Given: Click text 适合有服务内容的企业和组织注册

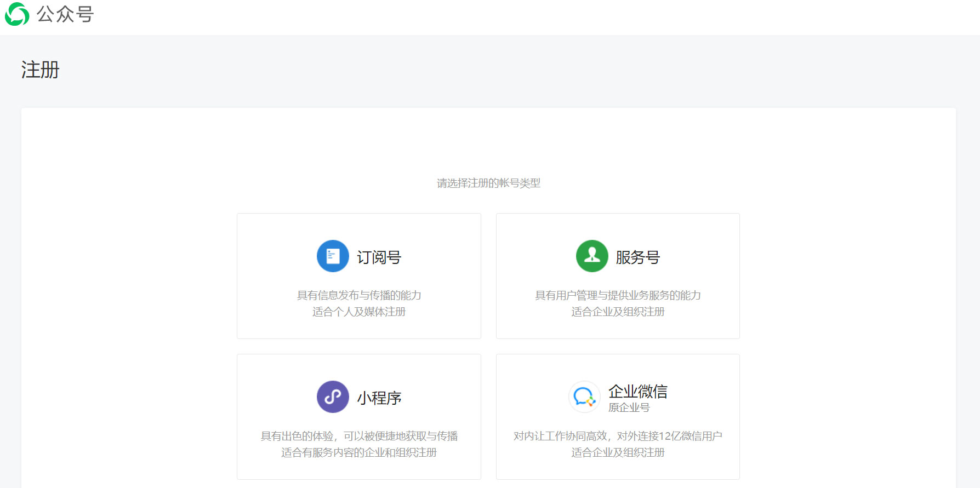Looking at the screenshot, I should click(359, 452).
